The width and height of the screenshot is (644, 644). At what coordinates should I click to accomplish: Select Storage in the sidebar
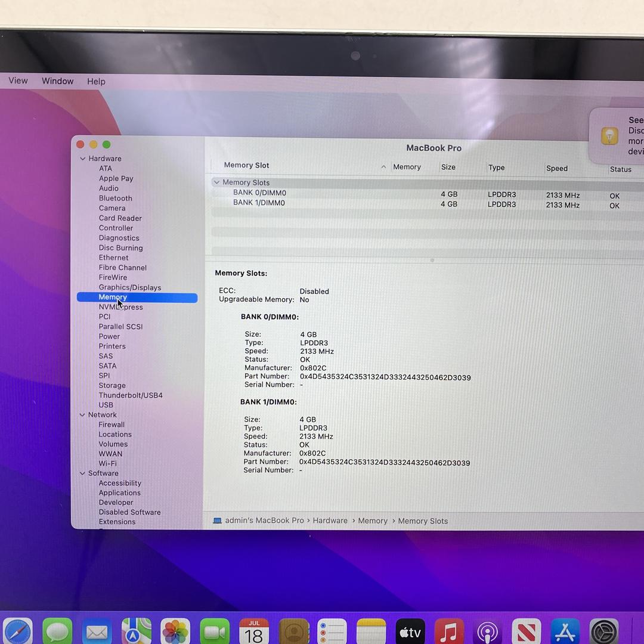112,385
